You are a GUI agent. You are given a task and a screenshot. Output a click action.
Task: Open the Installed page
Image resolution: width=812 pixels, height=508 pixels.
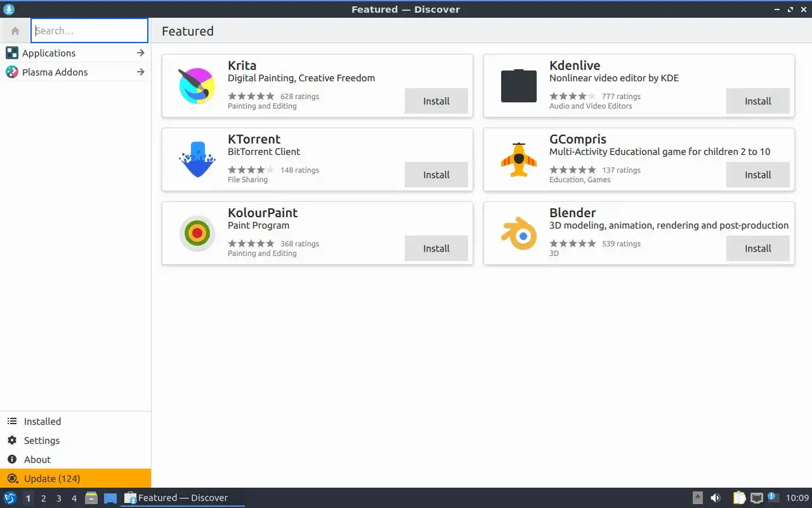click(x=75, y=421)
